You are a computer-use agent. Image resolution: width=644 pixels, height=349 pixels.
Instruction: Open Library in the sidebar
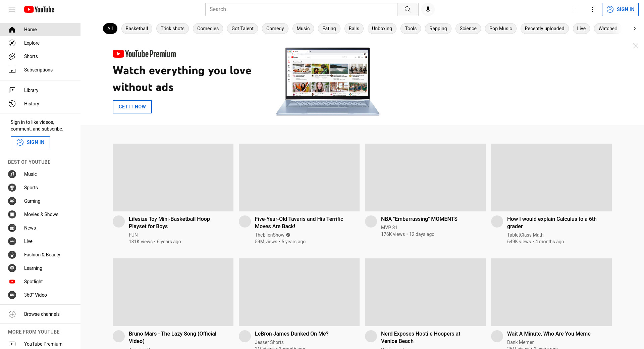(x=40, y=90)
